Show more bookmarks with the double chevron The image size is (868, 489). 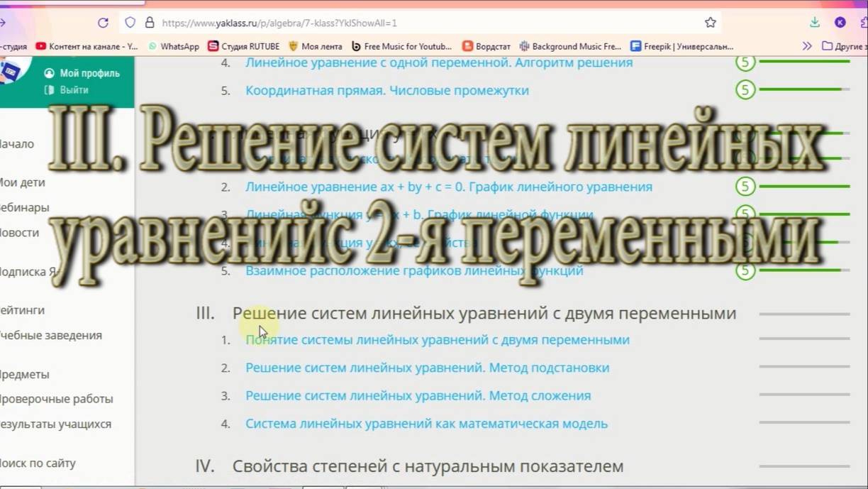coord(806,46)
